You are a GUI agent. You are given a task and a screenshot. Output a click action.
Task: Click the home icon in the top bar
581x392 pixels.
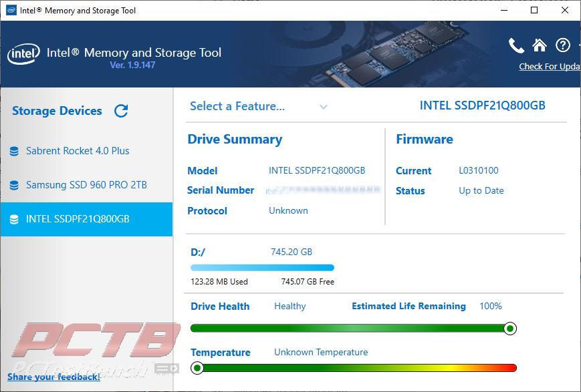(540, 45)
